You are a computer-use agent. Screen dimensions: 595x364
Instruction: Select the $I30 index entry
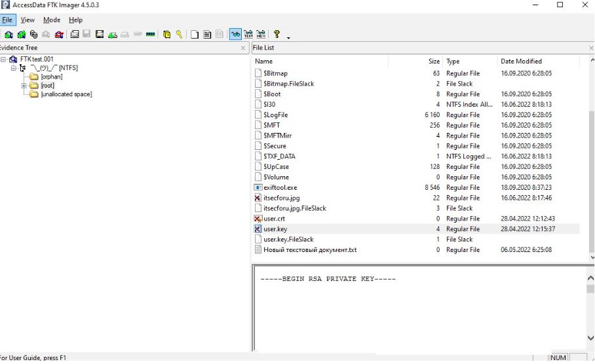coord(416,104)
